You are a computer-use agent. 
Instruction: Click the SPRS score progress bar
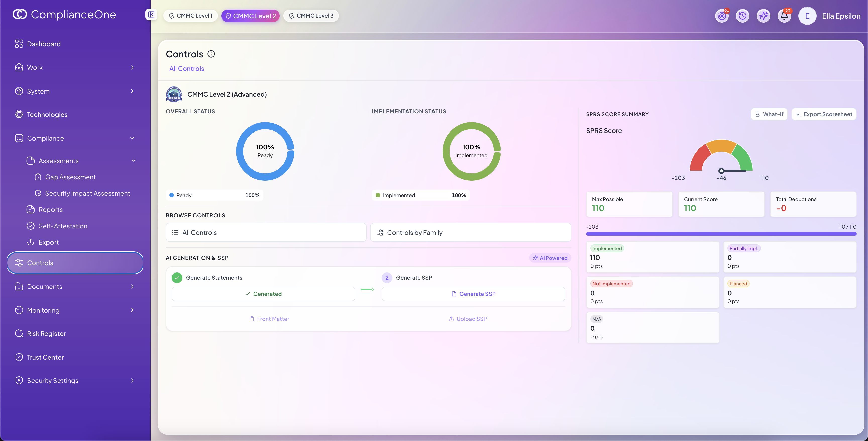[x=721, y=234]
